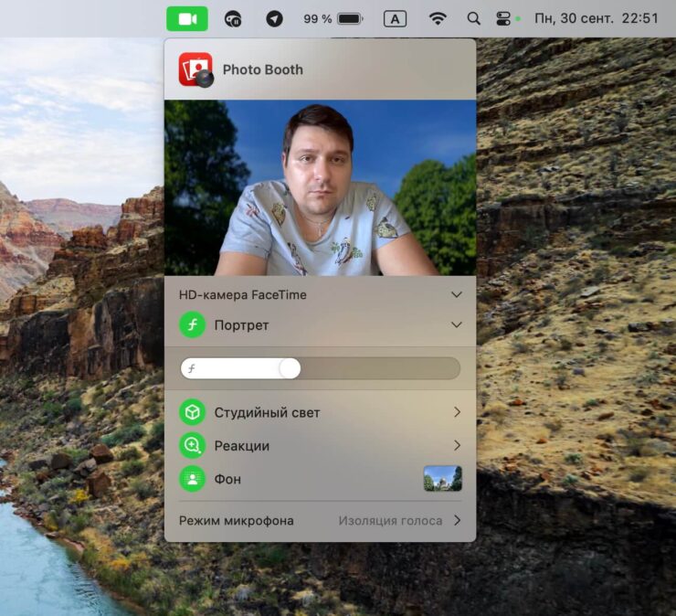
Task: Open Режим микрофона mode menu
Action: [398, 521]
